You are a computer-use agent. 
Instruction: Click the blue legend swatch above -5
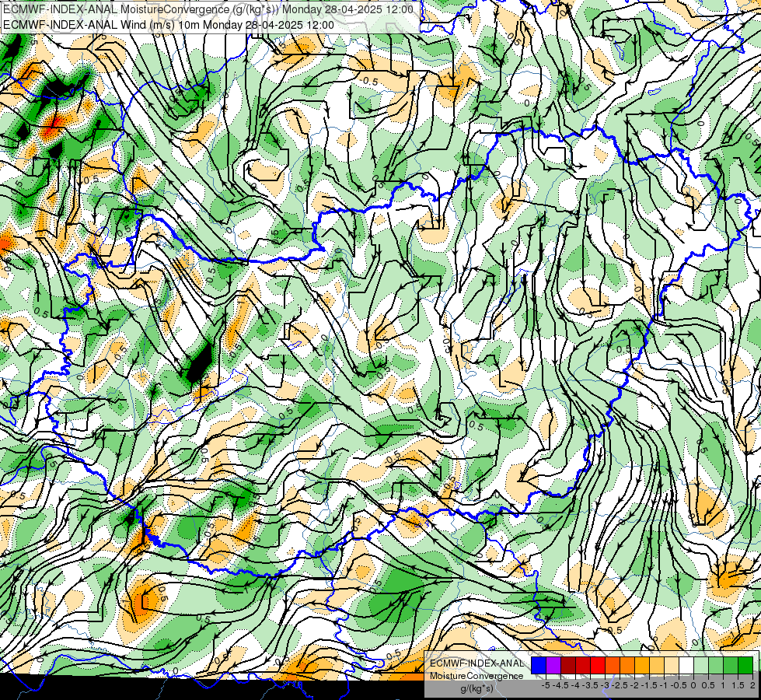[x=539, y=665]
